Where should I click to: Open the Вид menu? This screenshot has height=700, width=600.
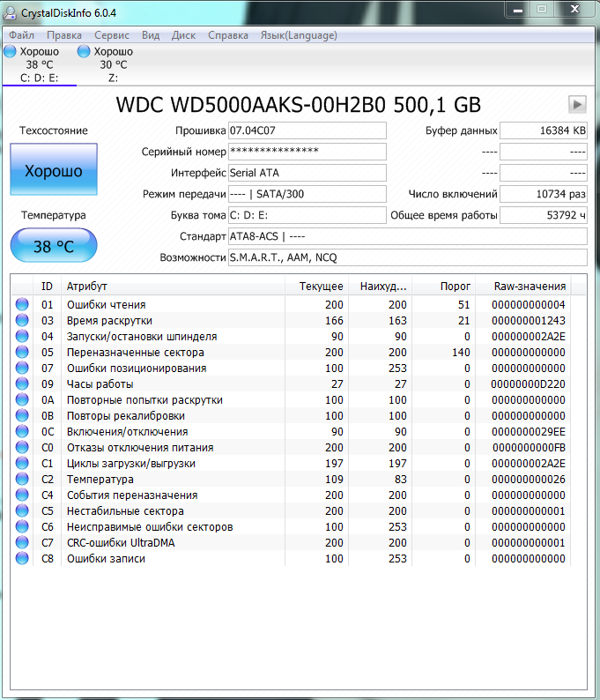click(151, 35)
